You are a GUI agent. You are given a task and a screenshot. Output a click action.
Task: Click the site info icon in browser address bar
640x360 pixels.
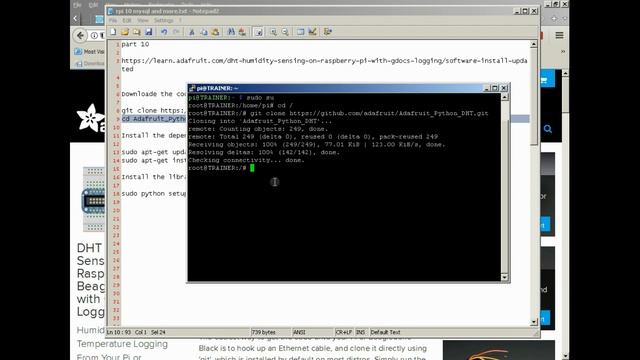[x=94, y=36]
